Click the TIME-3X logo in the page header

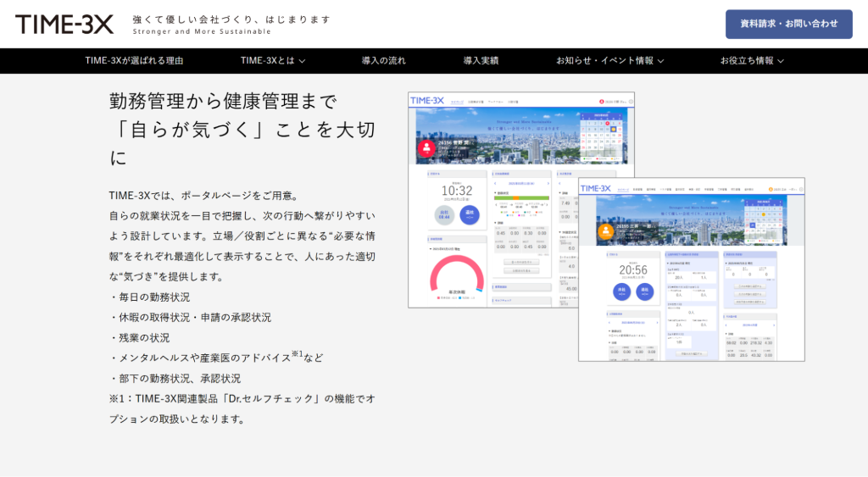(x=64, y=25)
